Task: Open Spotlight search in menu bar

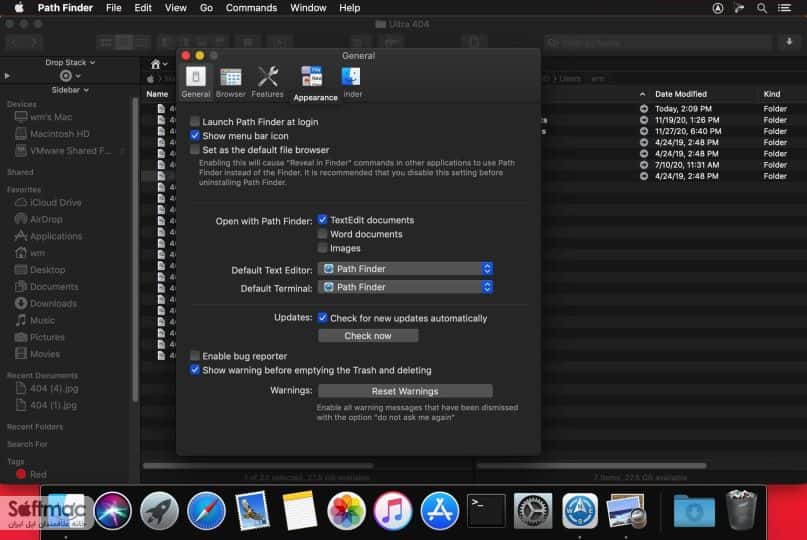Action: pos(762,8)
